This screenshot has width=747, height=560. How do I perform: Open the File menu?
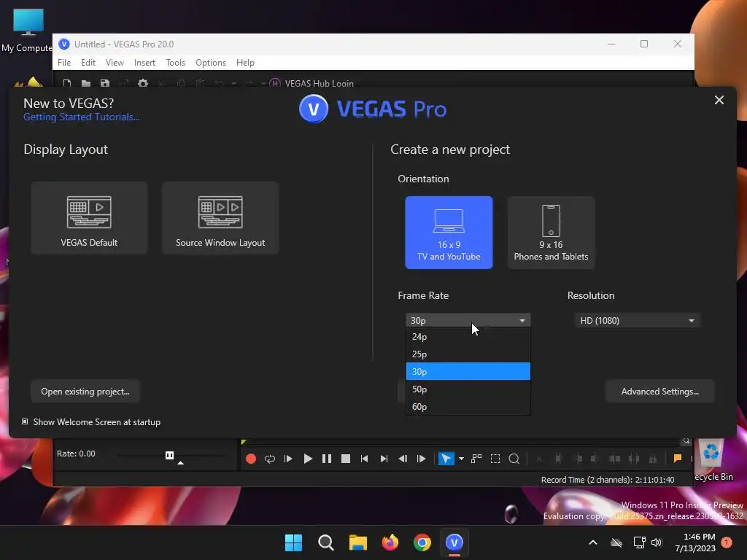click(64, 63)
